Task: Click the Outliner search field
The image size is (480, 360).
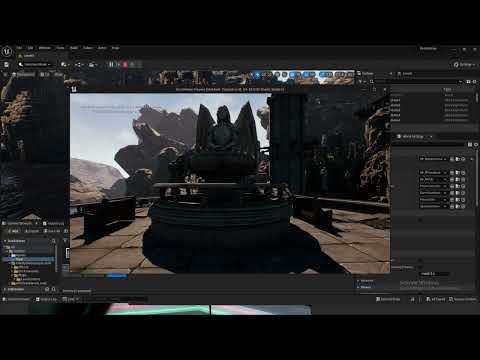Action: 417,81
